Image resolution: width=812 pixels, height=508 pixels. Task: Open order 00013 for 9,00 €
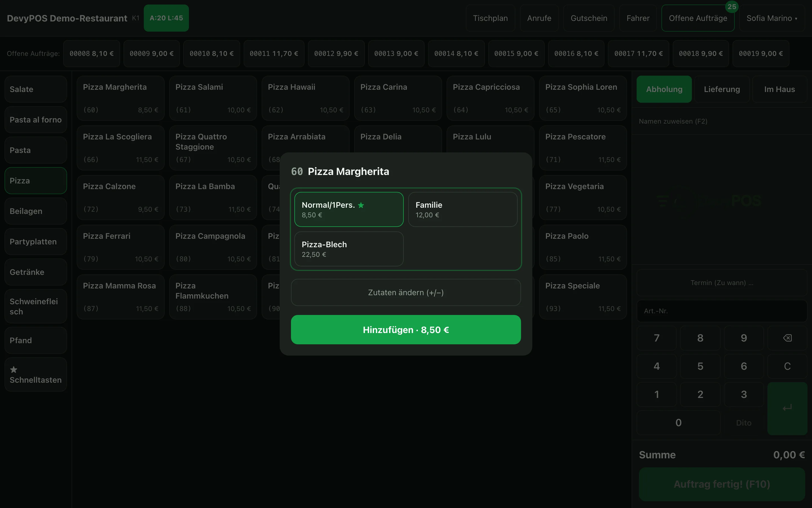pyautogui.click(x=396, y=54)
